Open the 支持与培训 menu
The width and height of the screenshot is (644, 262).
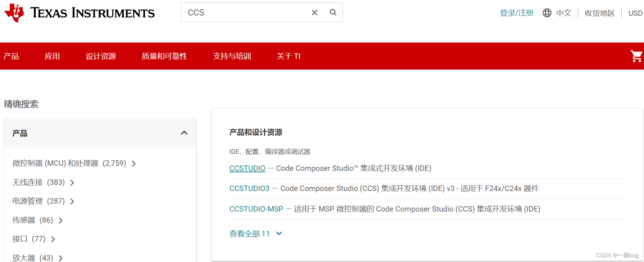232,56
